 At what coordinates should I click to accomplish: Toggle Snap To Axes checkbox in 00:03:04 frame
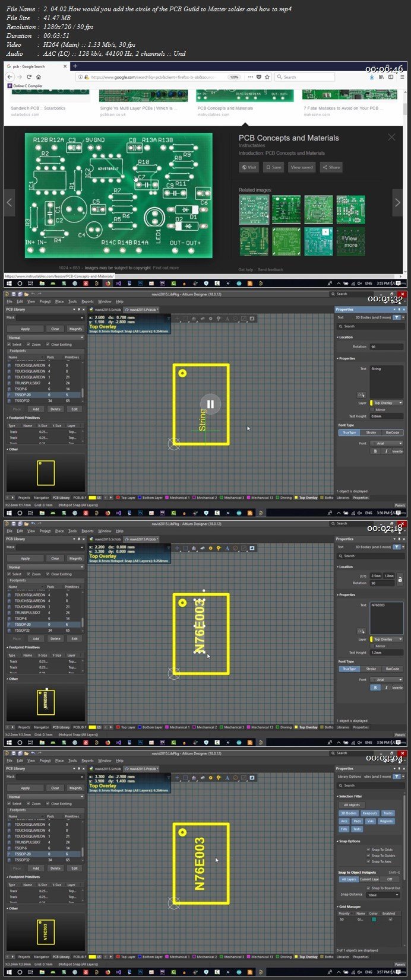coord(368,861)
